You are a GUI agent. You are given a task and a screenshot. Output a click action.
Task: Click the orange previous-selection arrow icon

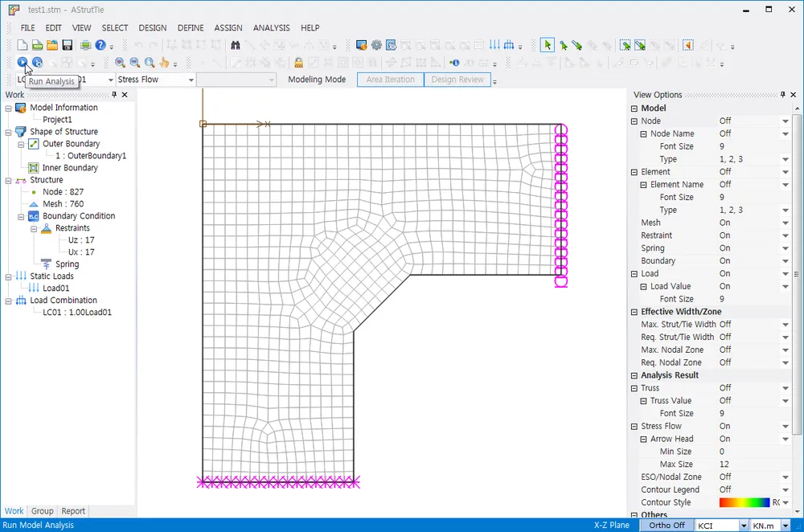pos(689,46)
